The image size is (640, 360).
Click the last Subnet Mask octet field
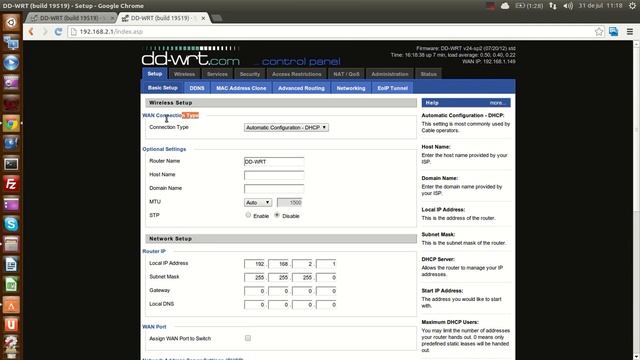(x=326, y=277)
